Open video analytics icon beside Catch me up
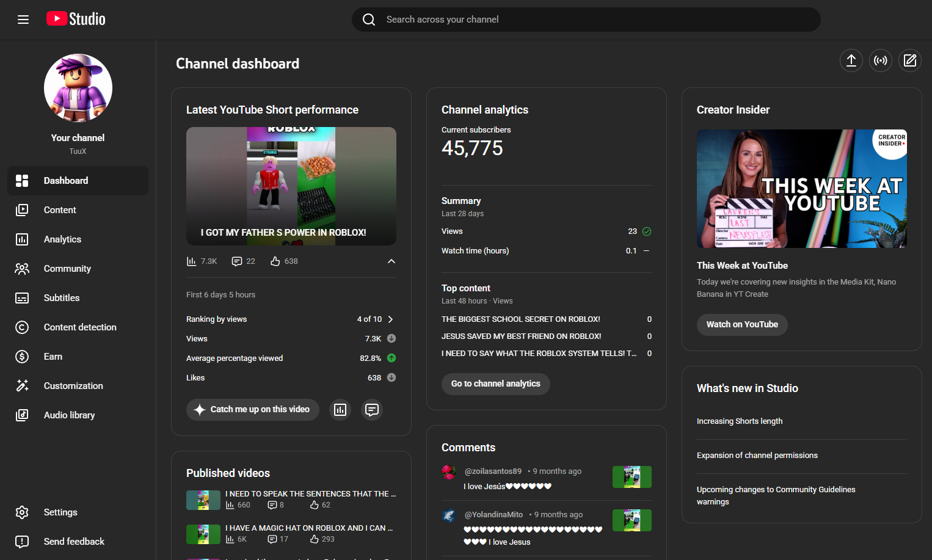This screenshot has height=560, width=932. pos(340,410)
